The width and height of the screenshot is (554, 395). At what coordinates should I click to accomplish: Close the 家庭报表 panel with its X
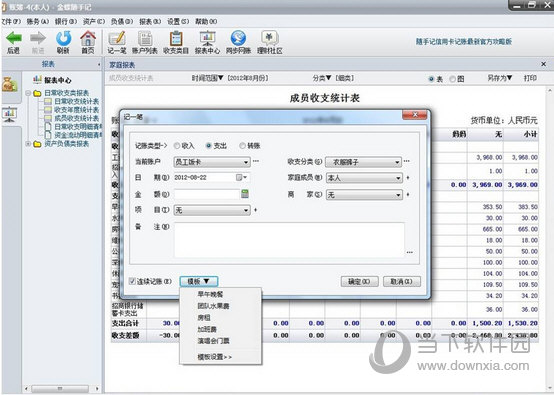click(543, 64)
